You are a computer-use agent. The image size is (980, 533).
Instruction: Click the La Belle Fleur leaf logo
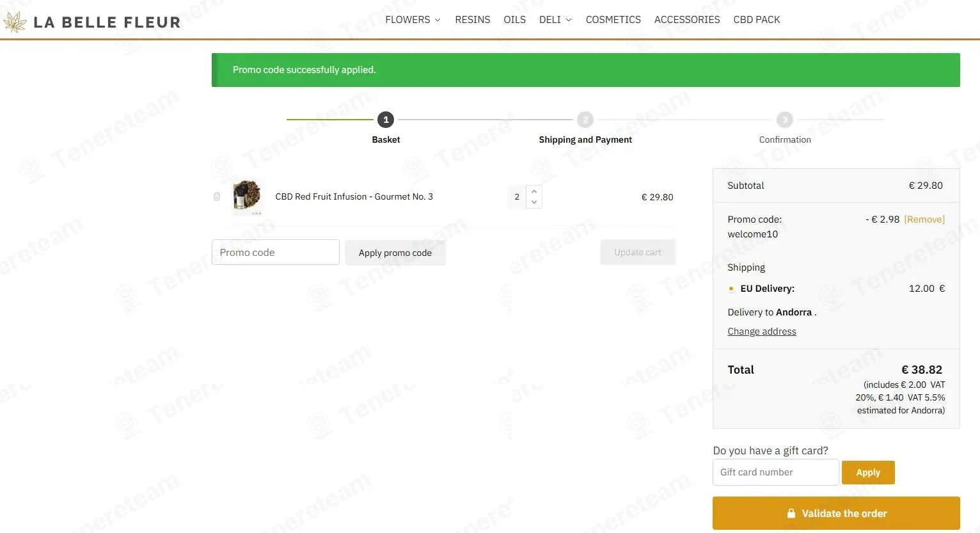[15, 22]
